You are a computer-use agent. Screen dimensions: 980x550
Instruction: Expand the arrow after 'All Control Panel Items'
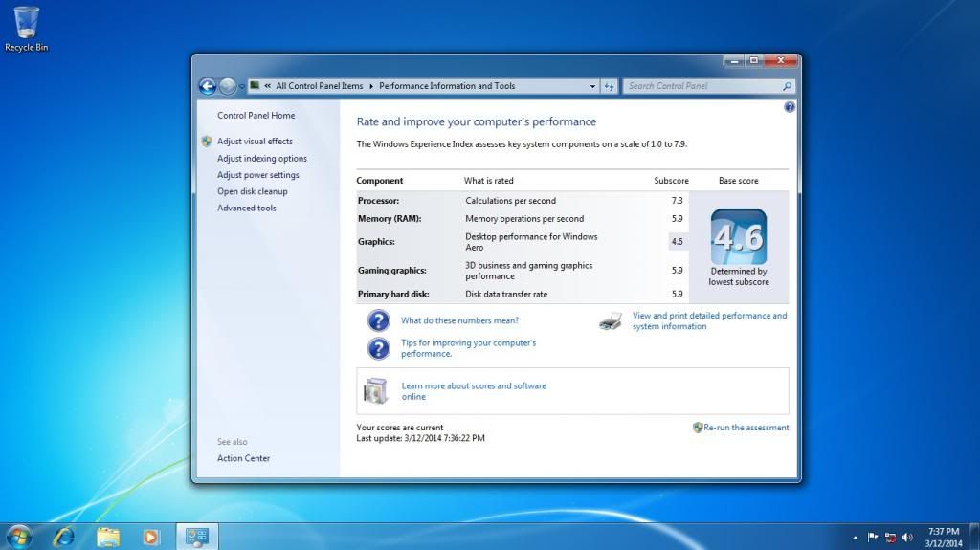pos(371,86)
